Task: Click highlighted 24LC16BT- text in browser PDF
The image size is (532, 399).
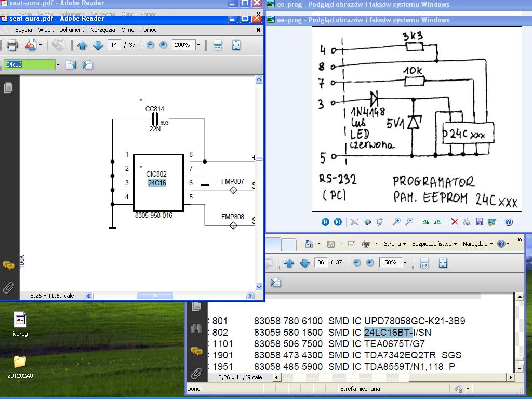Action: point(389,332)
